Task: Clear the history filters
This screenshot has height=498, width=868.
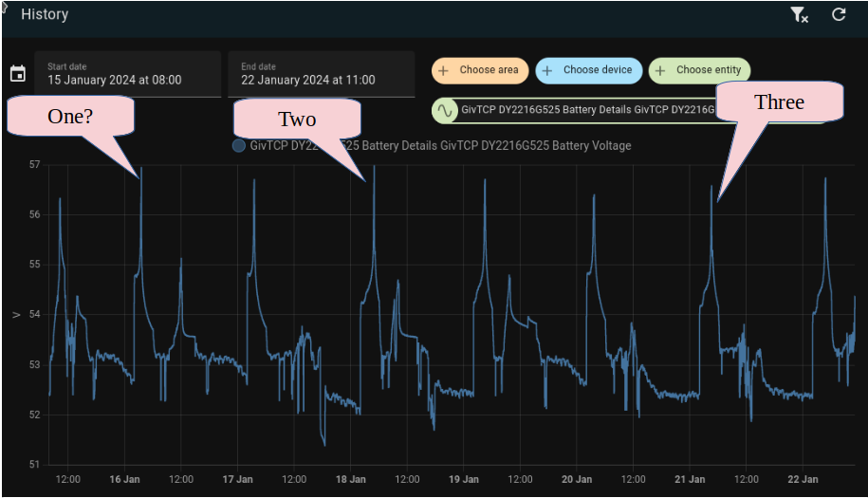Action: pyautogui.click(x=799, y=15)
